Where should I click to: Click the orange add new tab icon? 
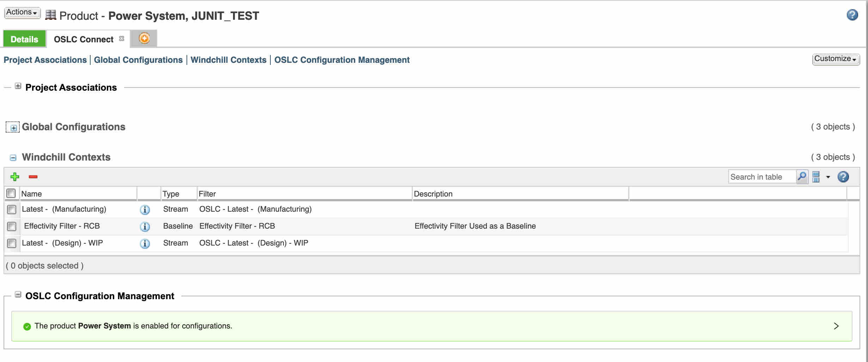(x=144, y=38)
